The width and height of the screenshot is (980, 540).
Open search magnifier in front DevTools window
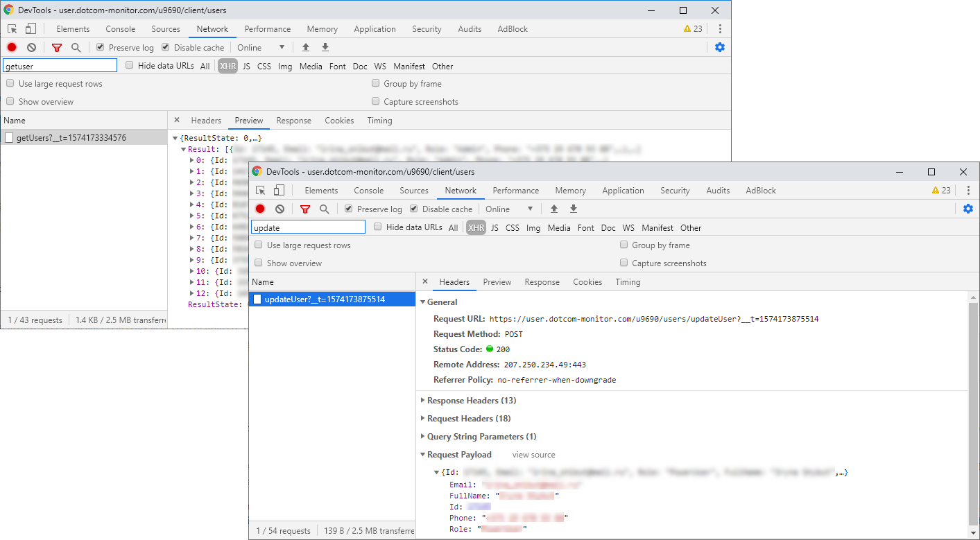click(x=324, y=209)
